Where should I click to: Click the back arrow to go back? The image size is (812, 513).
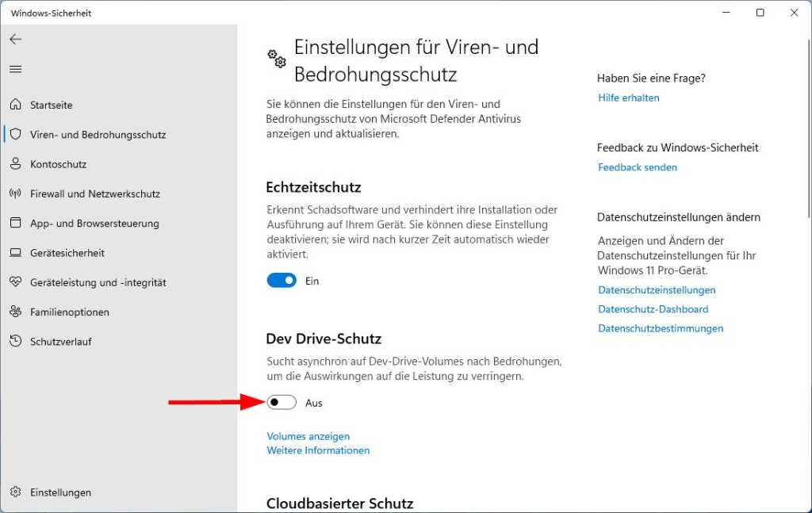point(16,38)
